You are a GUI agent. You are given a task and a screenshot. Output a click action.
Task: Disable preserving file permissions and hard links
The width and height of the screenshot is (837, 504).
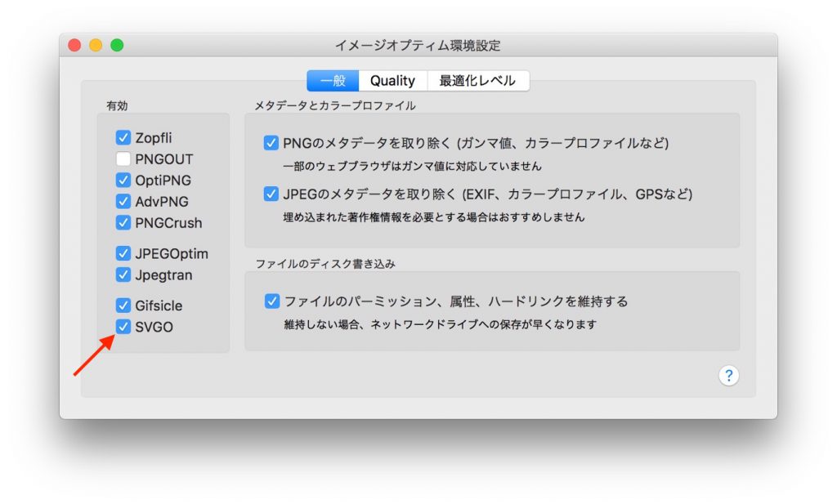[271, 301]
